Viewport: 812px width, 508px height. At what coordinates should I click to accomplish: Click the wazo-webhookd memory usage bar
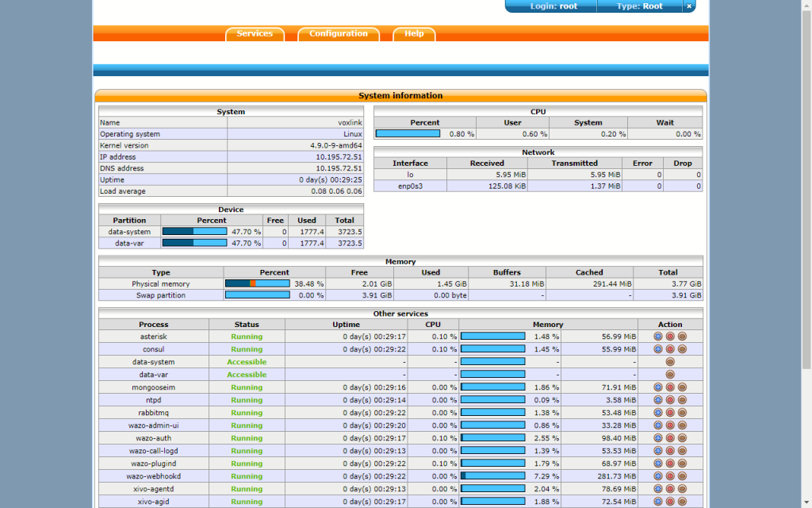tap(492, 476)
